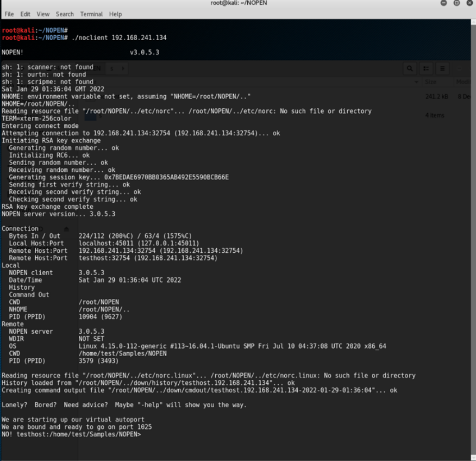Click the scrollbar up arrow
The height and width of the screenshot is (461, 476).
(x=473, y=22)
